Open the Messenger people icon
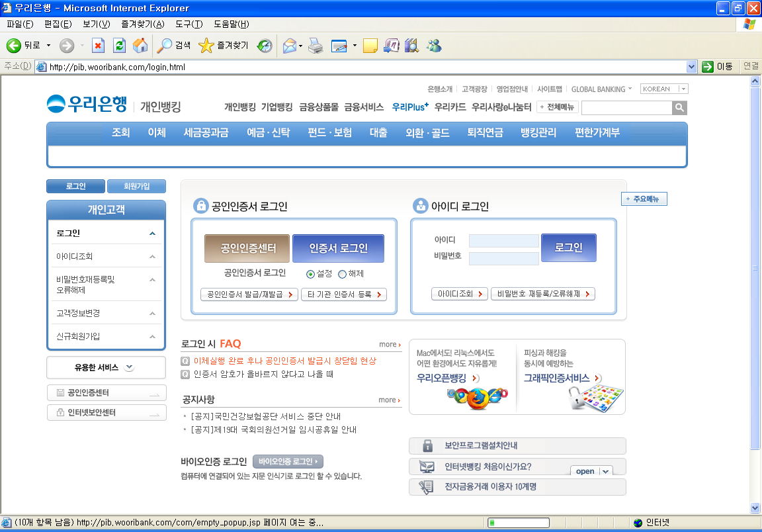Screen dimensions: 762x532 434,46
